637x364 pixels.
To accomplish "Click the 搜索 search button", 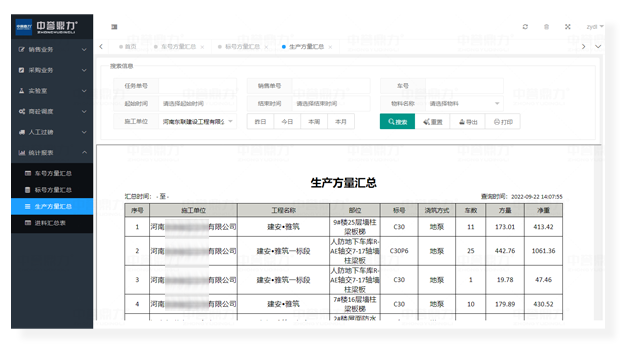I will click(x=397, y=121).
